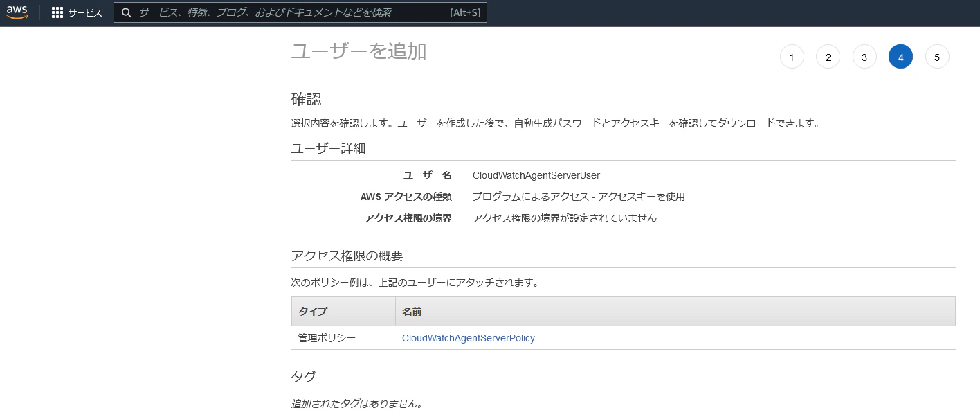This screenshot has height=417, width=980.
Task: Click the ユーザーを追加 page heading
Action: pyautogui.click(x=359, y=51)
